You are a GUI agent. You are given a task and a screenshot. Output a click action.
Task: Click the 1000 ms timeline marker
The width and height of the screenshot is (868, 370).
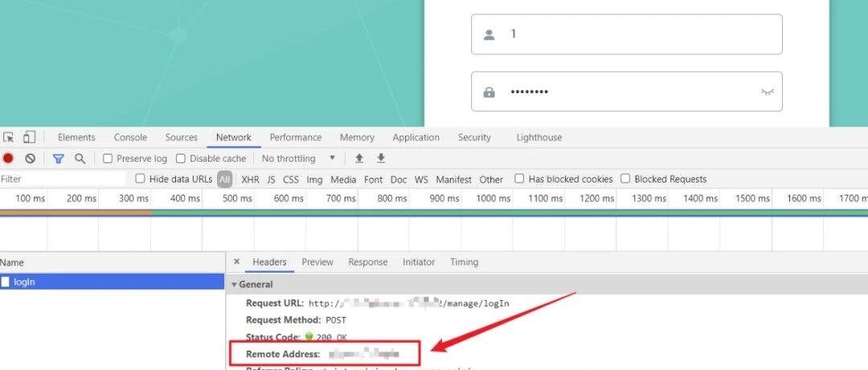pos(493,199)
